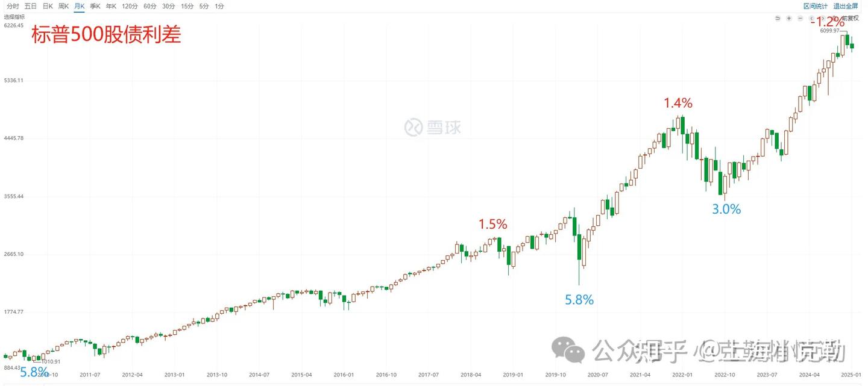The width and height of the screenshot is (868, 386).
Task: Switch to the 季K quarterly tab
Action: coord(95,6)
